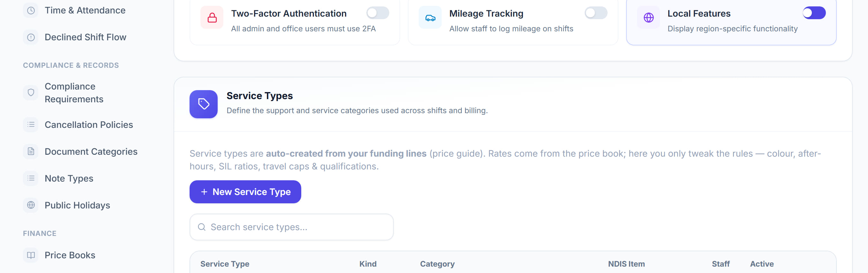868x273 pixels.
Task: Sort by Service Type column header
Action: pos(225,264)
